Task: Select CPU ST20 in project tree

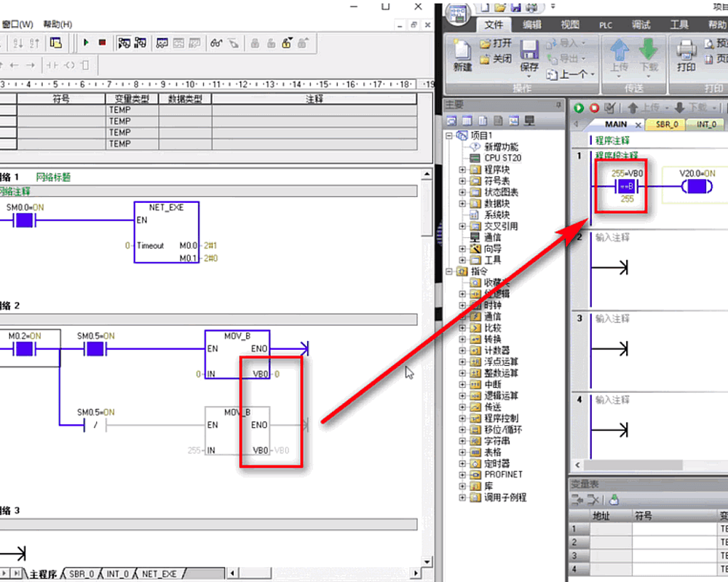Action: (x=502, y=158)
